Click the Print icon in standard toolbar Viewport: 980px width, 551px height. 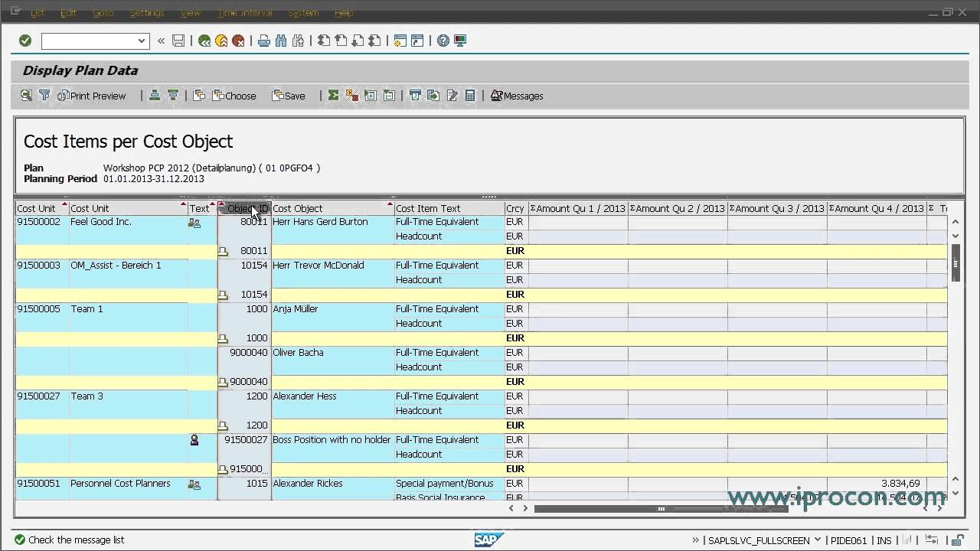(x=264, y=41)
